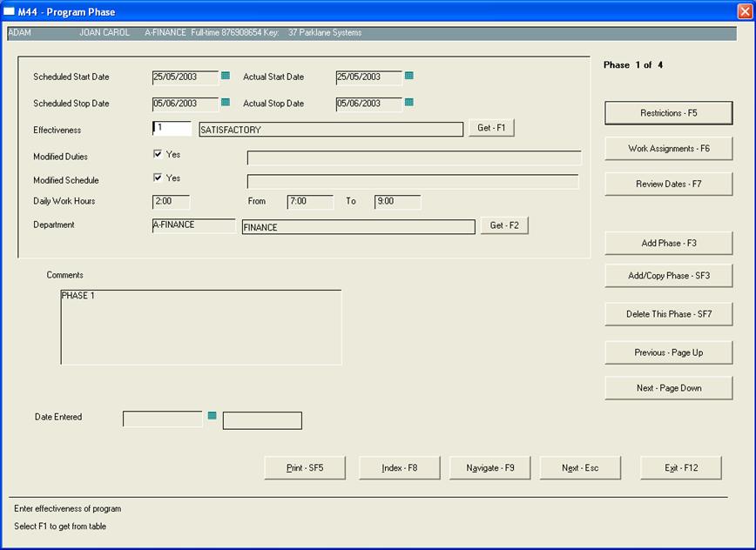Click the From time field
The image size is (756, 550).
tap(310, 202)
